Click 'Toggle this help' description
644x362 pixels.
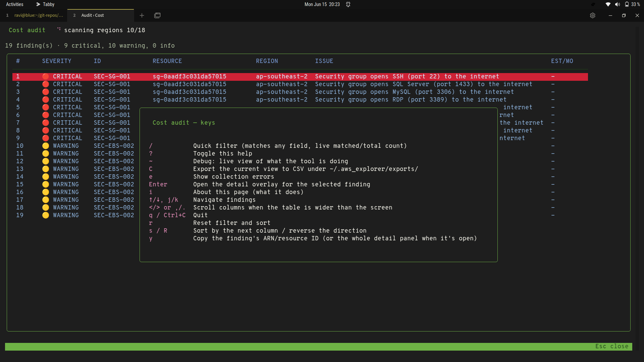(223, 154)
